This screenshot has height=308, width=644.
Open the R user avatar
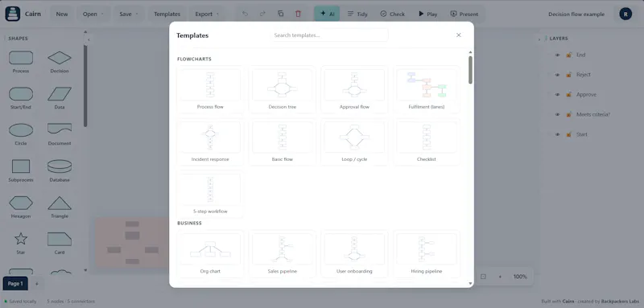[x=625, y=14]
